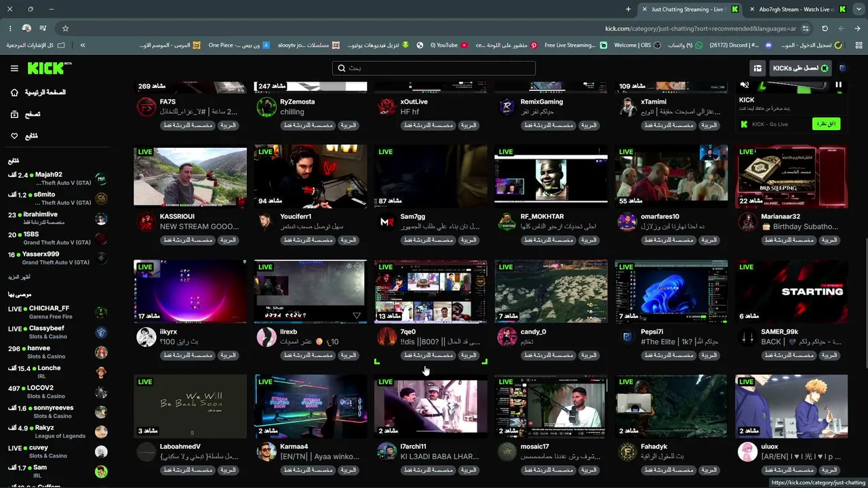Open Marianaar32 stream thumbnail
Viewport: 868px width, 488px height.
(791, 176)
